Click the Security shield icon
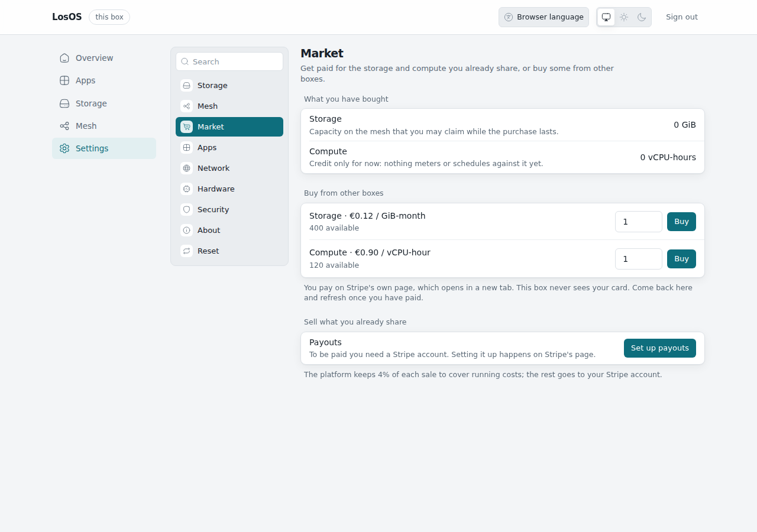 coord(187,210)
